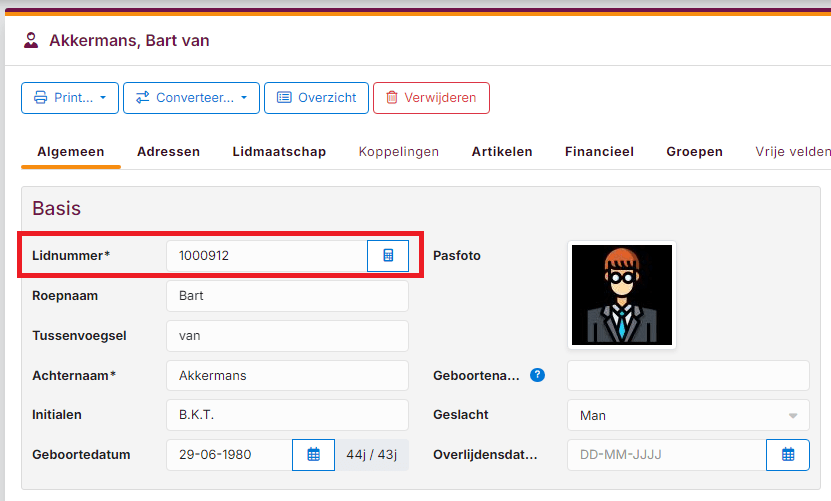Open the Geboortedatum calendar picker
This screenshot has height=501, width=831.
pyautogui.click(x=313, y=454)
